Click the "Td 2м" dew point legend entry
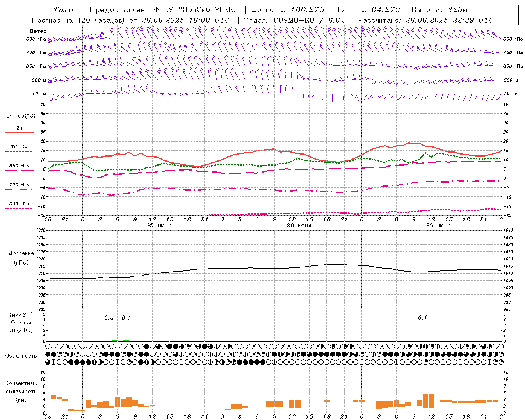 coord(19,147)
